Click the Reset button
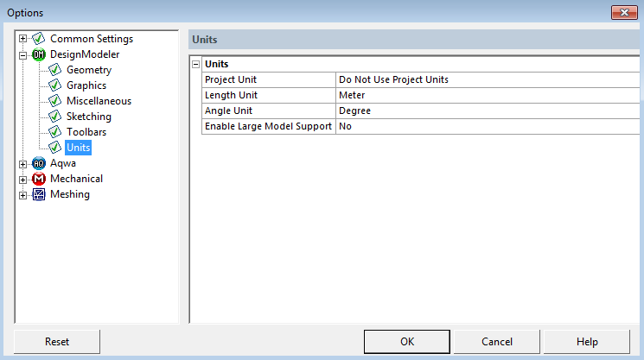 coord(57,342)
